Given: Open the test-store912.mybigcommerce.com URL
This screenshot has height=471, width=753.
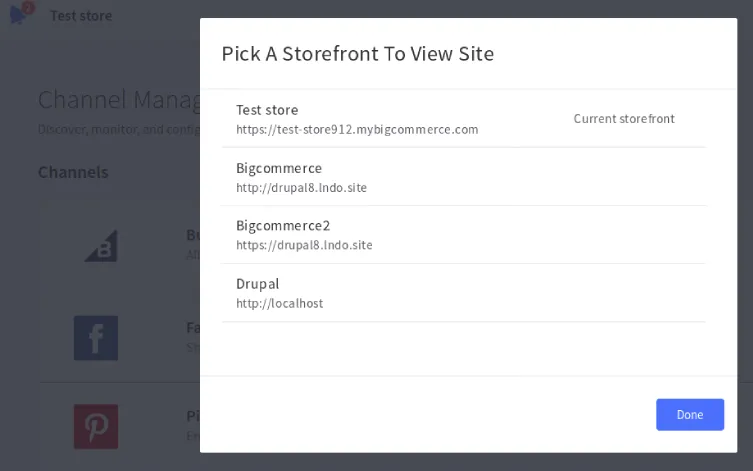Looking at the screenshot, I should [x=357, y=130].
